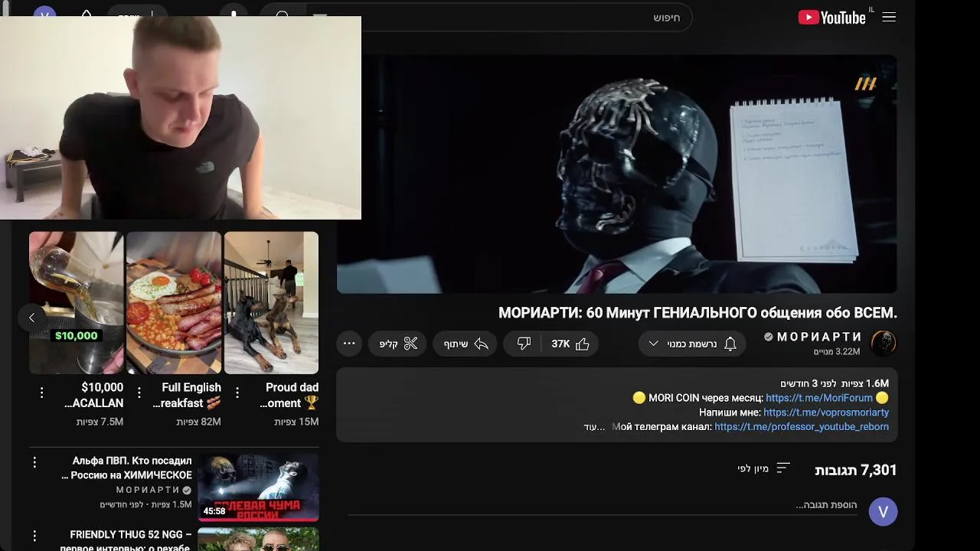Click the 7.5M צפיות short view count
Image resolution: width=980 pixels, height=551 pixels.
(100, 422)
